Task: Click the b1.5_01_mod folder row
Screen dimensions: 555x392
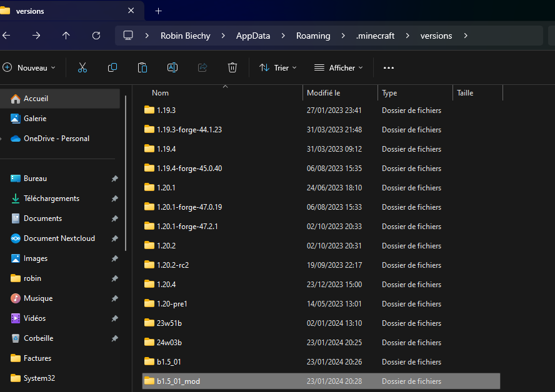Action: pyautogui.click(x=321, y=381)
